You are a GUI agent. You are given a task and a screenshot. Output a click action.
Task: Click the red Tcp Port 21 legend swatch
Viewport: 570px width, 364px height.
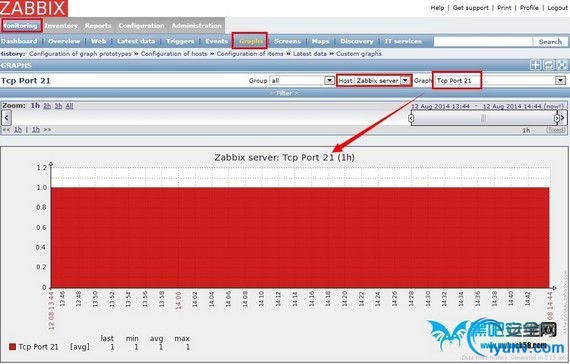coord(12,347)
